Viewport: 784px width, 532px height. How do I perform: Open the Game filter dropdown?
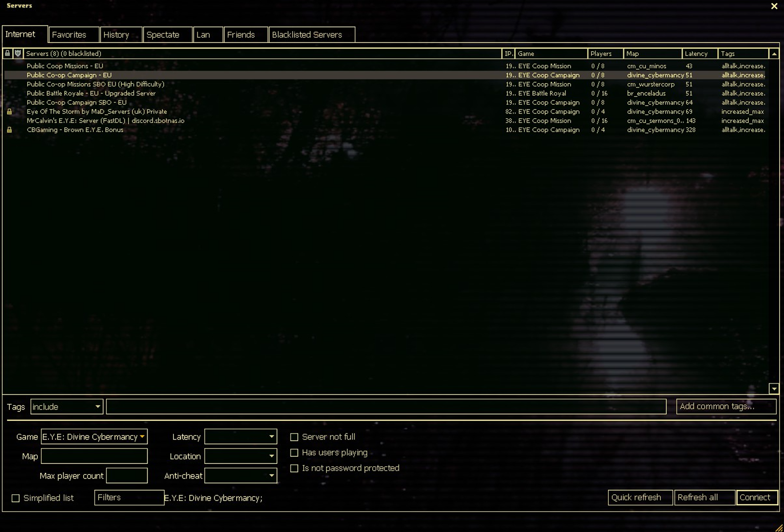[x=94, y=437]
